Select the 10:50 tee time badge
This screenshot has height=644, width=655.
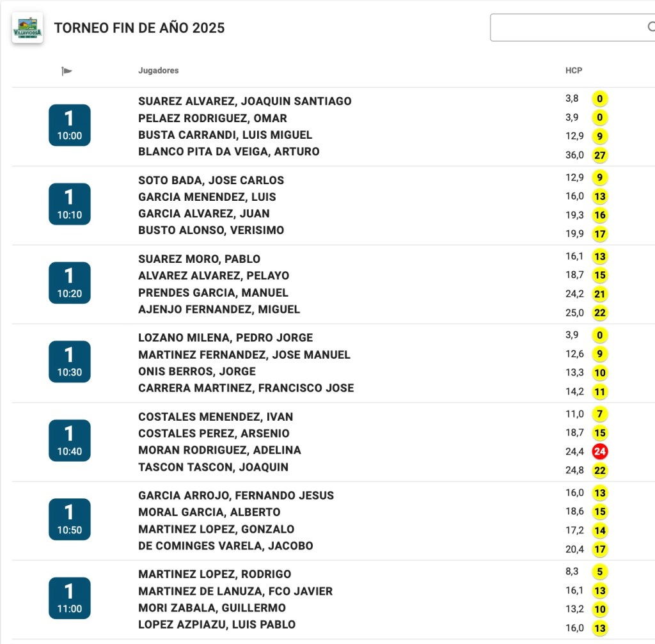point(70,519)
